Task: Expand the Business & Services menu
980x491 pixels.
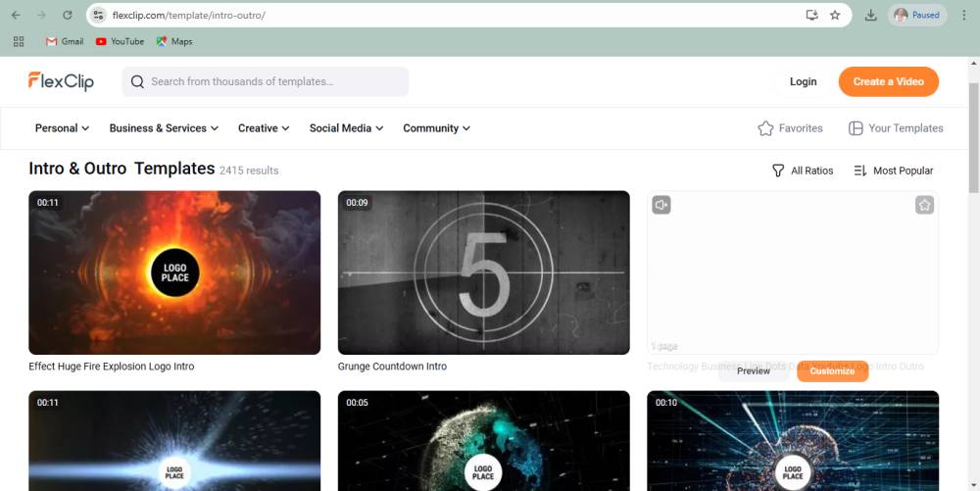Action: 164,128
